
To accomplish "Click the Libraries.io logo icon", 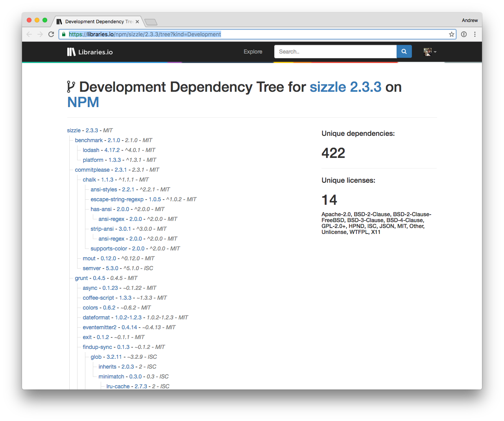I will pos(71,52).
